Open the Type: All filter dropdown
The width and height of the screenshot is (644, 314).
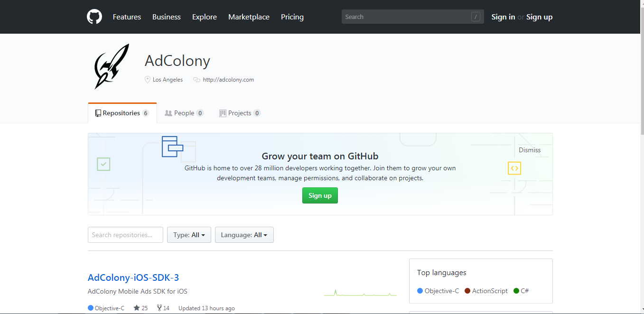(189, 234)
